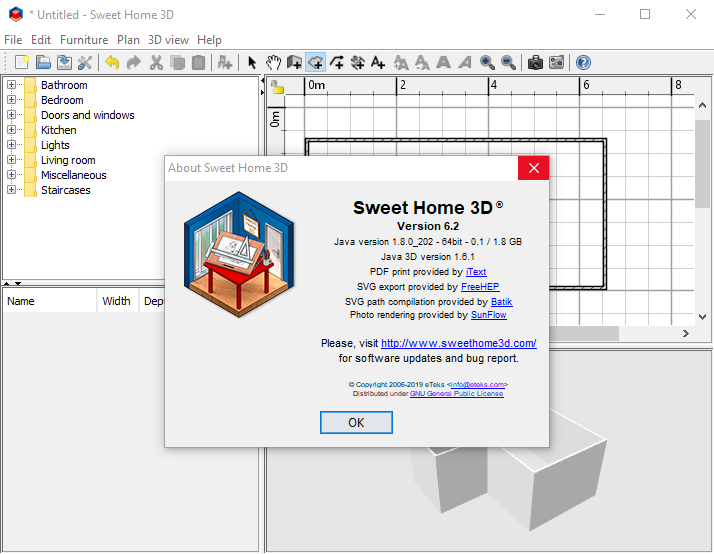
Task: Click the Paste clipboard icon
Action: [x=199, y=62]
